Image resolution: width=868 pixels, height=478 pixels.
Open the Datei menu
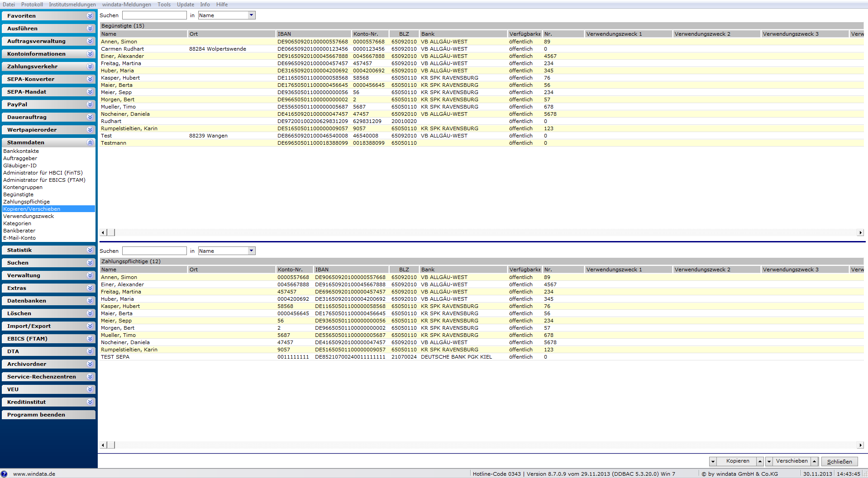tap(9, 5)
